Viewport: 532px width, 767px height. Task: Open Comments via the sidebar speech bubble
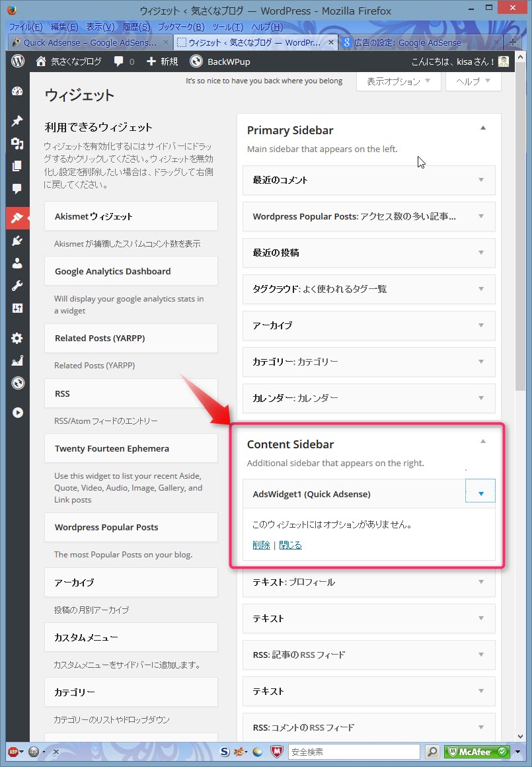[x=17, y=189]
